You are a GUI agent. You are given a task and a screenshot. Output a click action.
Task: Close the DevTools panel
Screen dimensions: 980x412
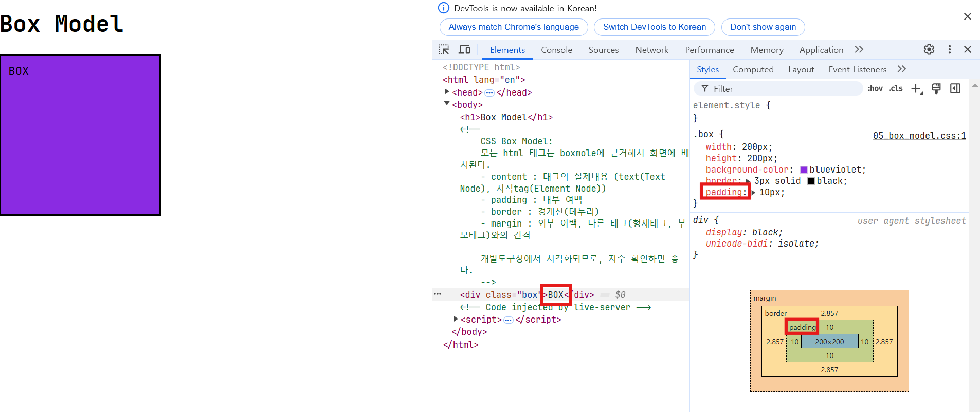pyautogui.click(x=968, y=49)
